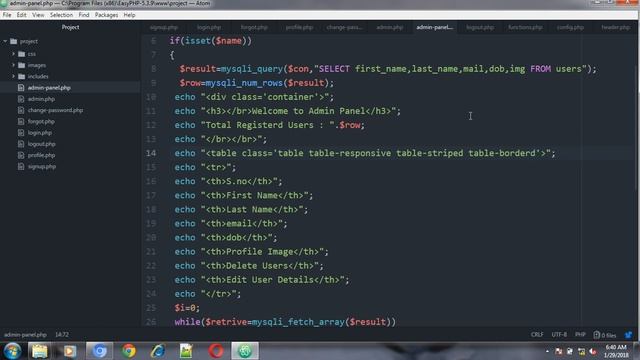This screenshot has width=640, height=360.
Task: Click the admin.php file icon in the tree
Action: pyautogui.click(x=21, y=99)
